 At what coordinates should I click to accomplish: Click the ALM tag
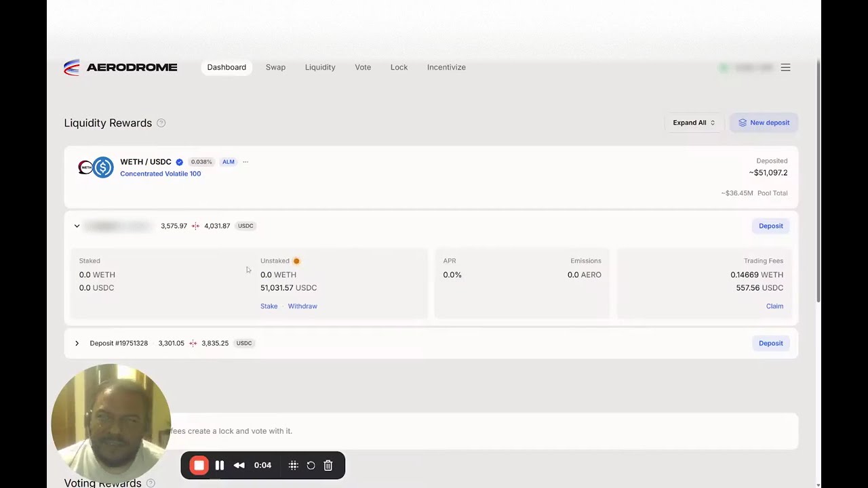[229, 162]
